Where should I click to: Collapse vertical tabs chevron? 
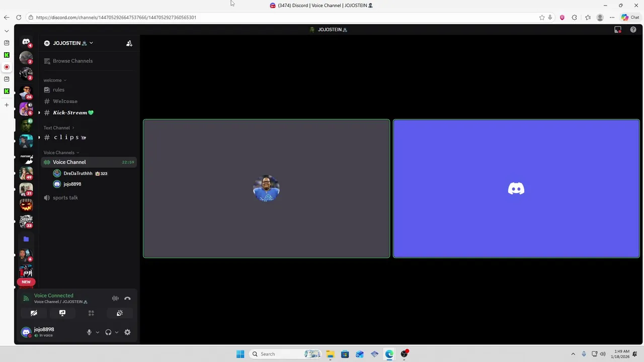pyautogui.click(x=7, y=31)
